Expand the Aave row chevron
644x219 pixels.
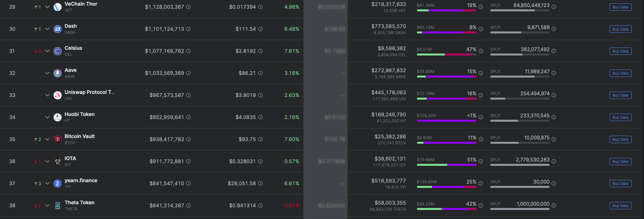(47, 73)
